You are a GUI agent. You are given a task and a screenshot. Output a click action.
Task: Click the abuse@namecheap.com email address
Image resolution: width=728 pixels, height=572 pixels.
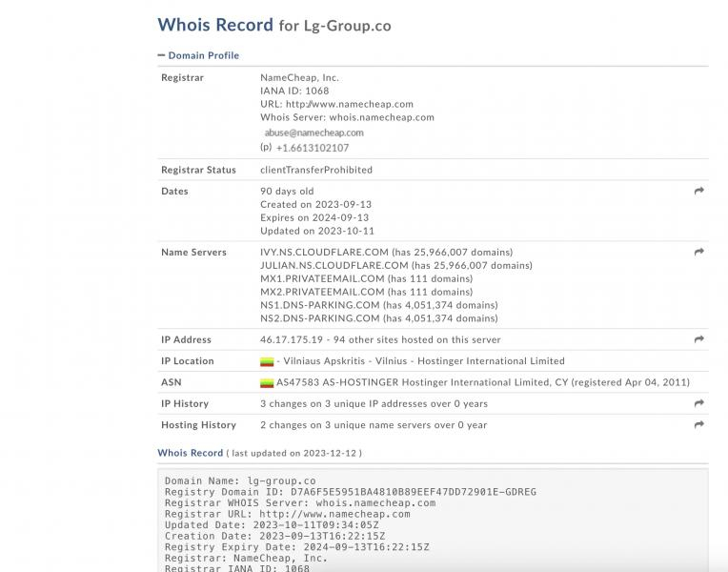coord(313,133)
